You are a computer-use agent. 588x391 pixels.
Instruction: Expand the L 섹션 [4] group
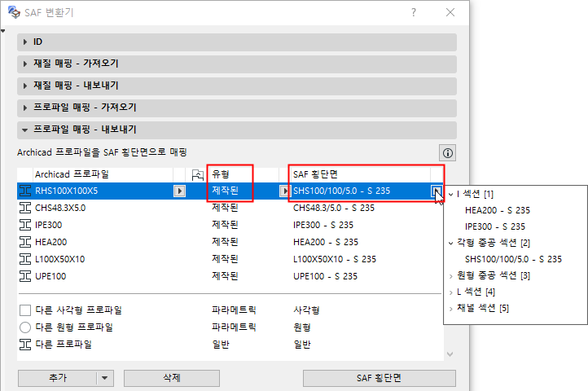pos(451,292)
